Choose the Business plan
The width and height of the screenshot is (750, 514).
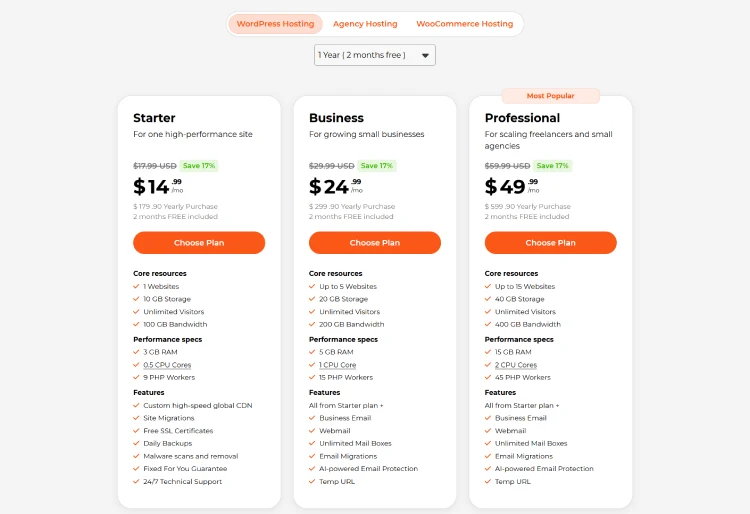click(375, 243)
